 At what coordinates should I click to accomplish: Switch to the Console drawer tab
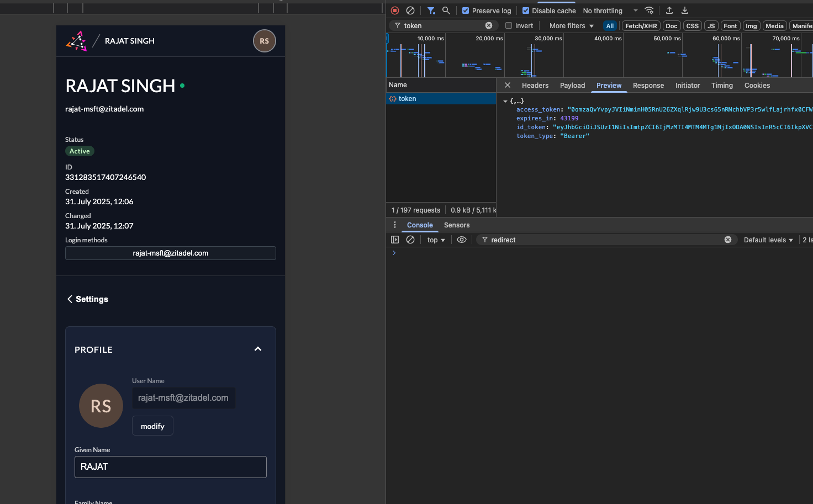[420, 225]
